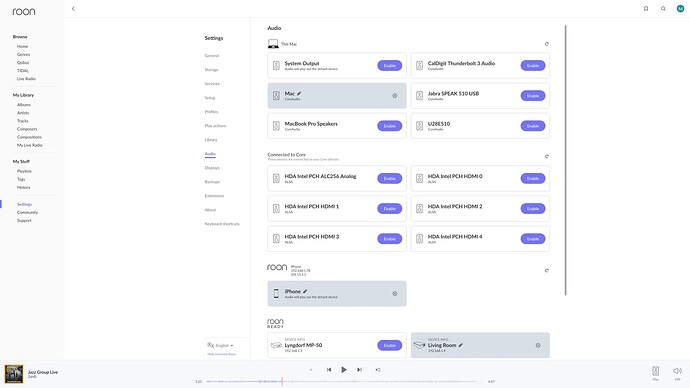Open Displays settings tab
Viewport: 690px width, 388px height.
click(212, 168)
